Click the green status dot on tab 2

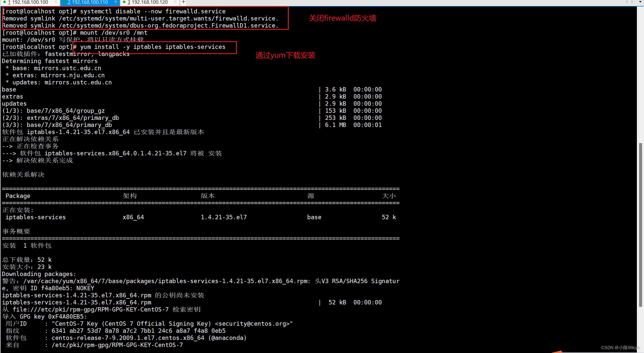(64, 2)
